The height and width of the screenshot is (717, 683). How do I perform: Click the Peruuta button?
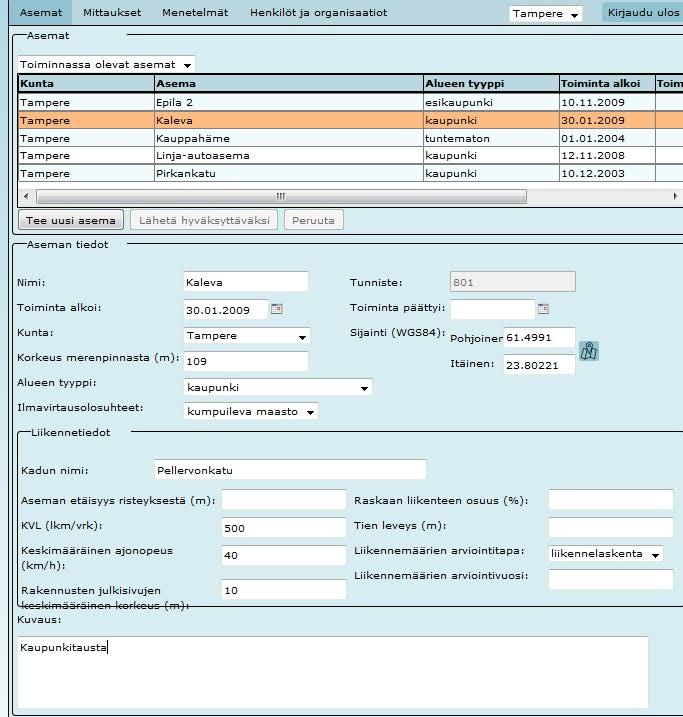tap(314, 220)
